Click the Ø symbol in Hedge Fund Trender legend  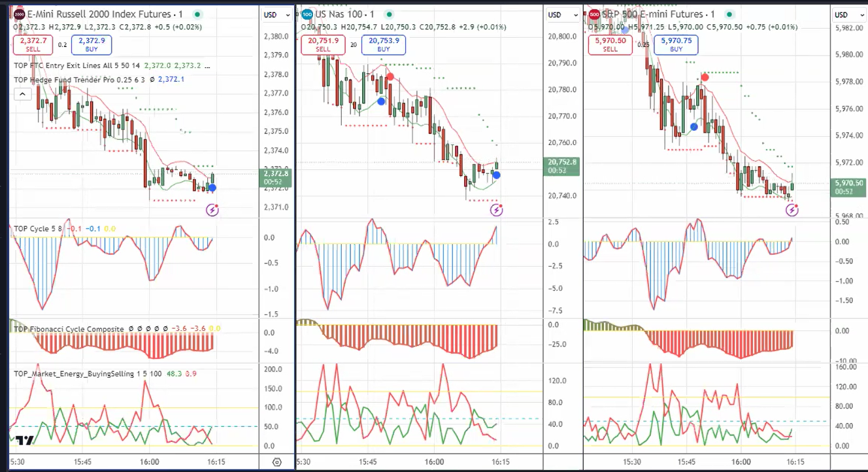tap(152, 80)
